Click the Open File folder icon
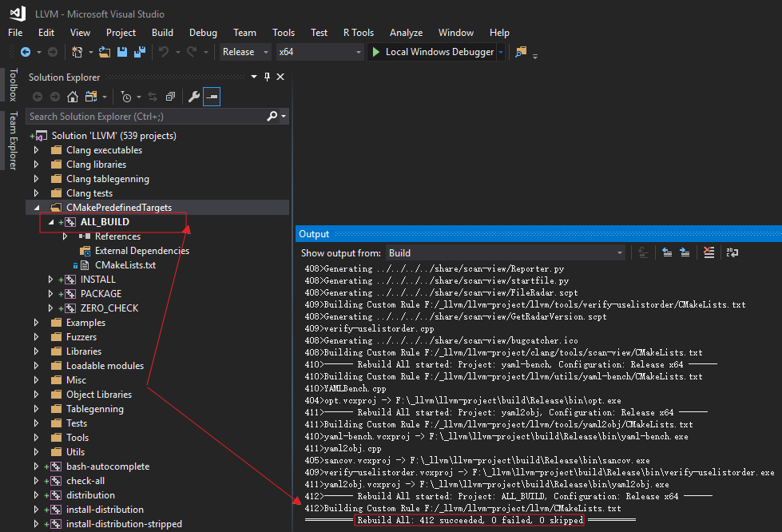This screenshot has height=532, width=782. pos(104,52)
